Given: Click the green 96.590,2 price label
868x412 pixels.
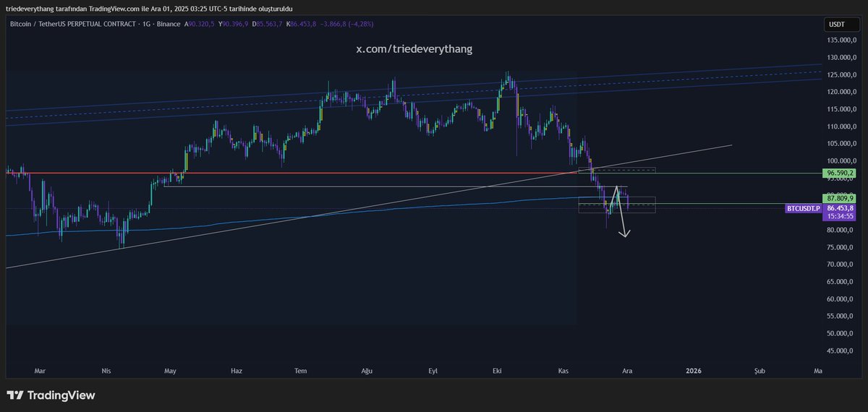Looking at the screenshot, I should 839,173.
